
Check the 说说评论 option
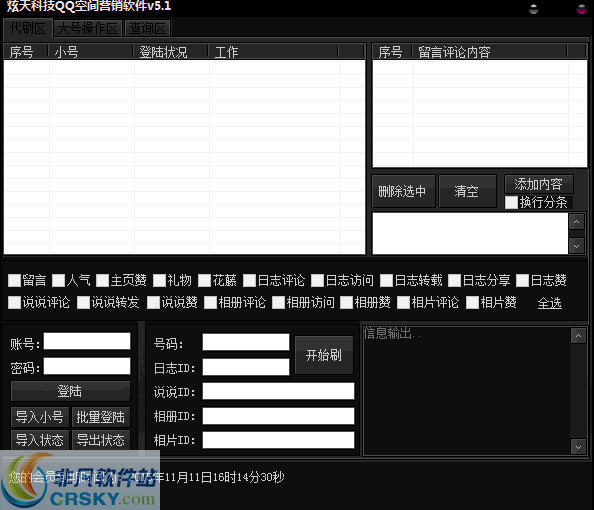[14, 302]
